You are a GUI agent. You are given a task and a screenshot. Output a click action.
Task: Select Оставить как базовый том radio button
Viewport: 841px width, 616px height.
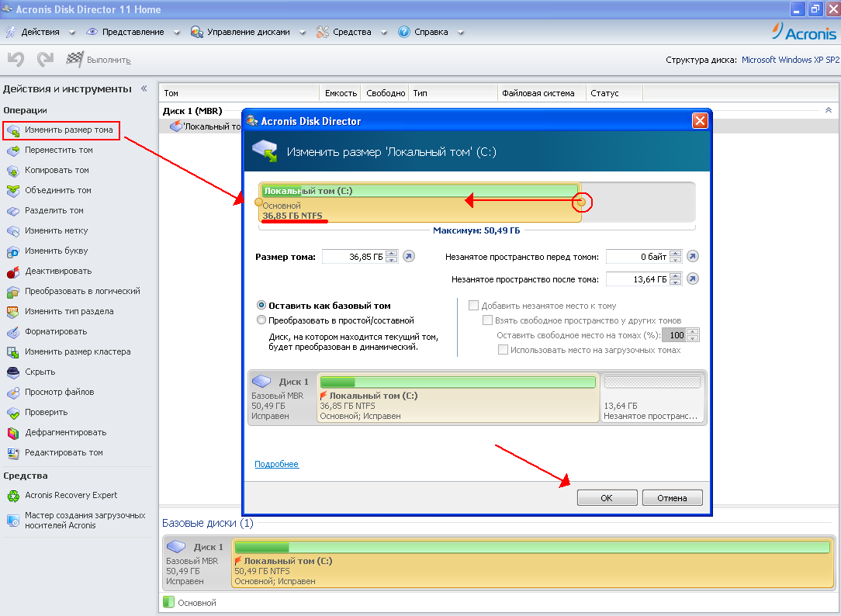pyautogui.click(x=261, y=305)
